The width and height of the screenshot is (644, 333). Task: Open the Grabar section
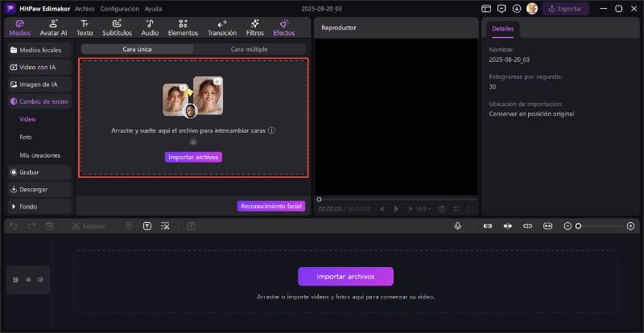39,172
